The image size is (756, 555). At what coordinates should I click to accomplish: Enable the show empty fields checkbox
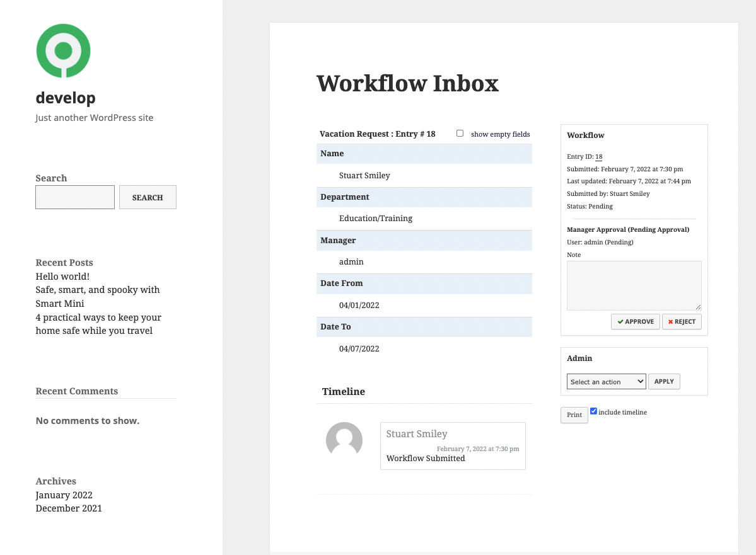460,134
